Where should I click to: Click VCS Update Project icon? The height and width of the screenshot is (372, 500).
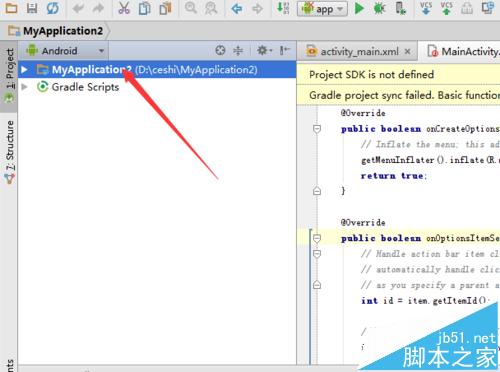click(x=426, y=8)
